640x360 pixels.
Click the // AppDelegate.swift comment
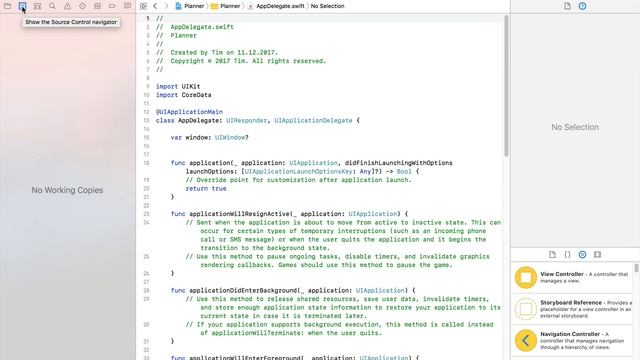(x=195, y=27)
